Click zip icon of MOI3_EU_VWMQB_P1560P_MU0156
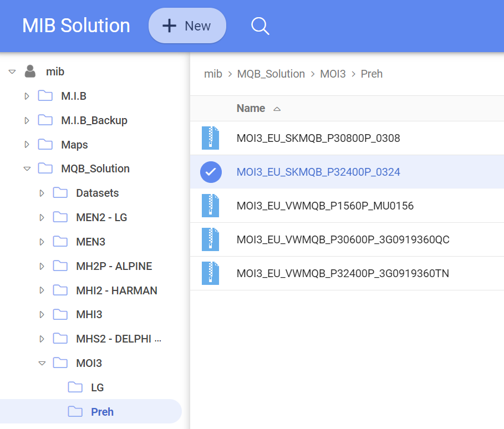The width and height of the screenshot is (504, 429). [x=211, y=206]
